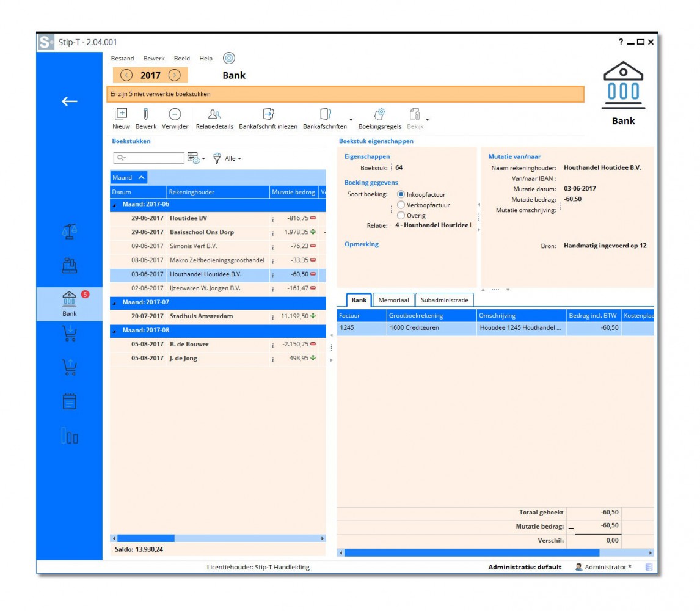Click the back arrow in sidebar
The height and width of the screenshot is (611, 700).
coord(70,101)
